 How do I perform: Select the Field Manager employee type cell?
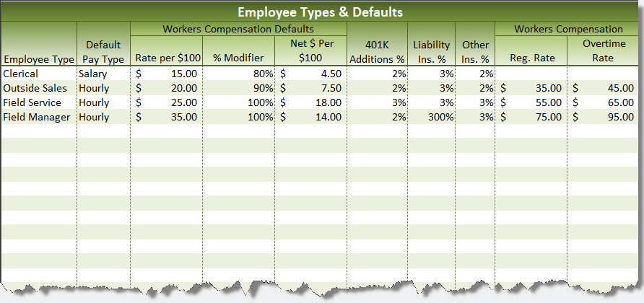[38, 117]
